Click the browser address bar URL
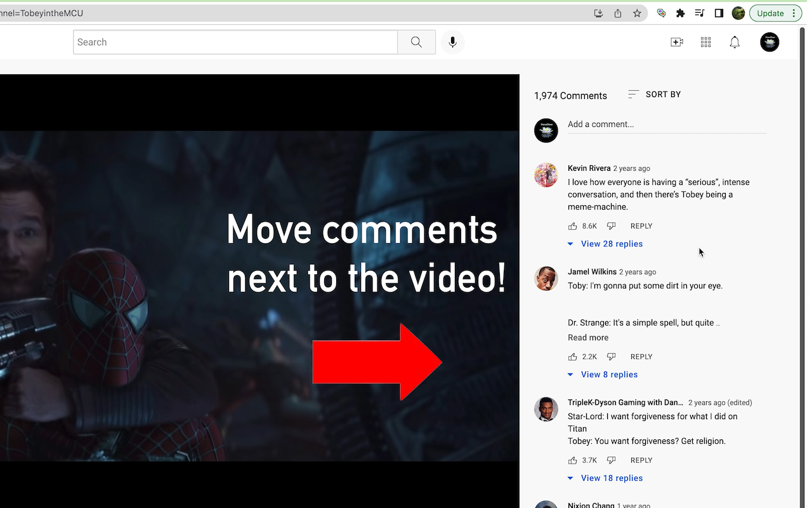This screenshot has width=812, height=508. (42, 13)
